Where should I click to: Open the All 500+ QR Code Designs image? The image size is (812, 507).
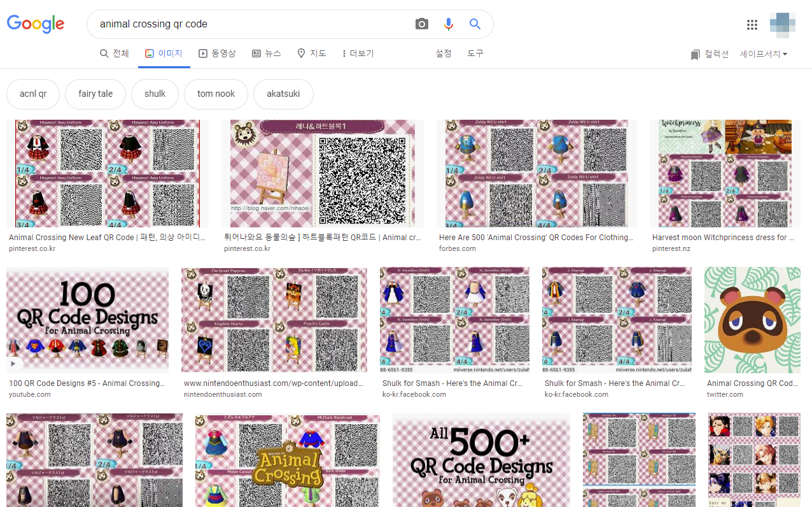coord(481,460)
